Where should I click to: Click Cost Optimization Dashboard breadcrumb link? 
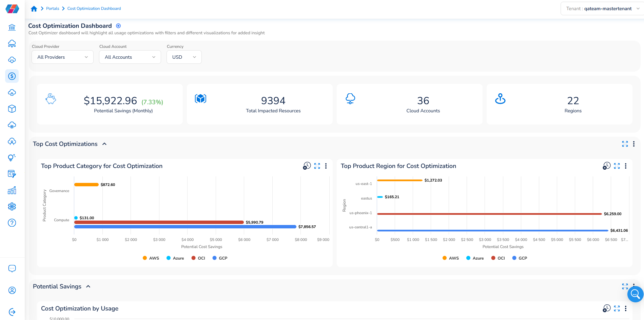point(94,8)
